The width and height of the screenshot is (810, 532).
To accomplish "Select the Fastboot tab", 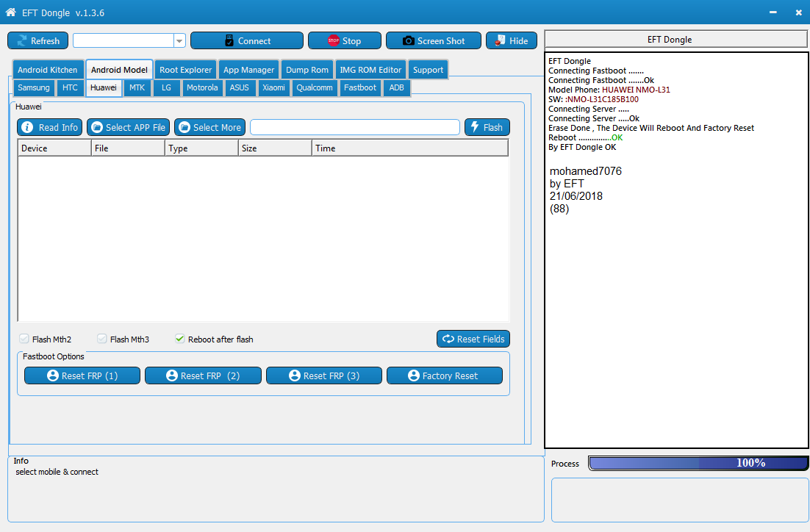I will 360,87.
